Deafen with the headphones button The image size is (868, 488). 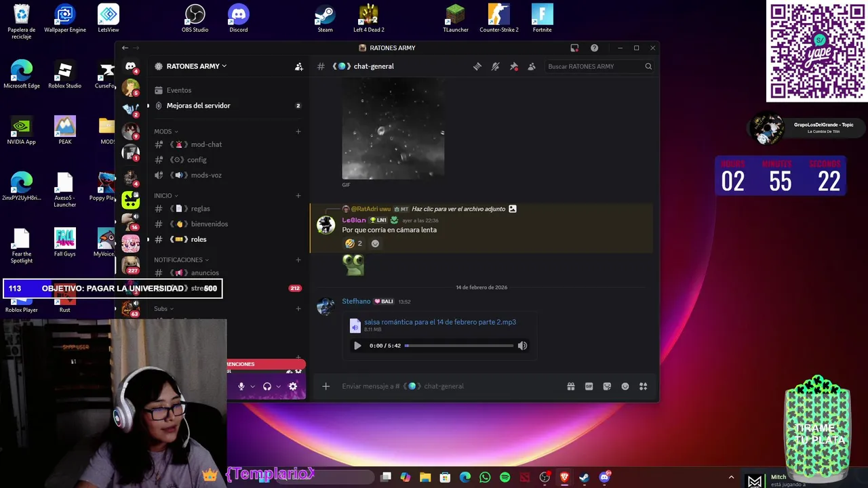tap(267, 386)
